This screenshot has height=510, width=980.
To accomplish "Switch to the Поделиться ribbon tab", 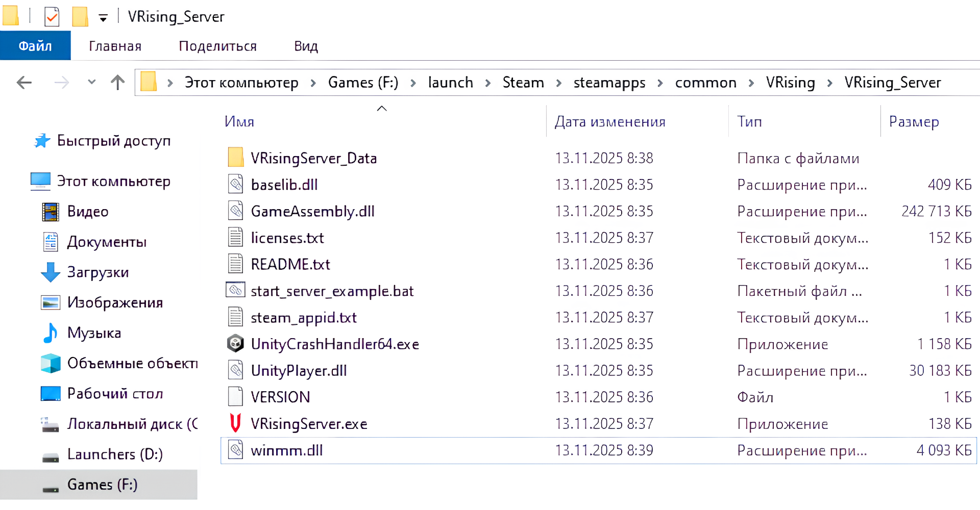I will (218, 46).
